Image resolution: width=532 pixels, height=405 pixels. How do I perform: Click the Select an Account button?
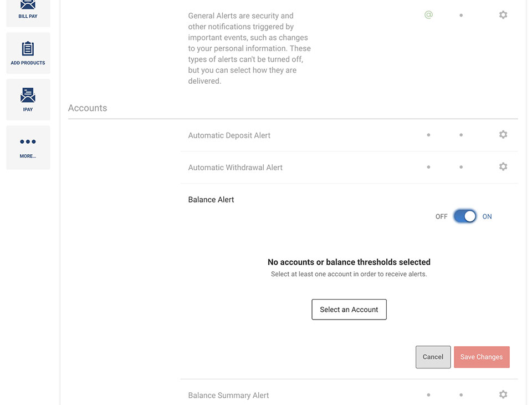[349, 310]
